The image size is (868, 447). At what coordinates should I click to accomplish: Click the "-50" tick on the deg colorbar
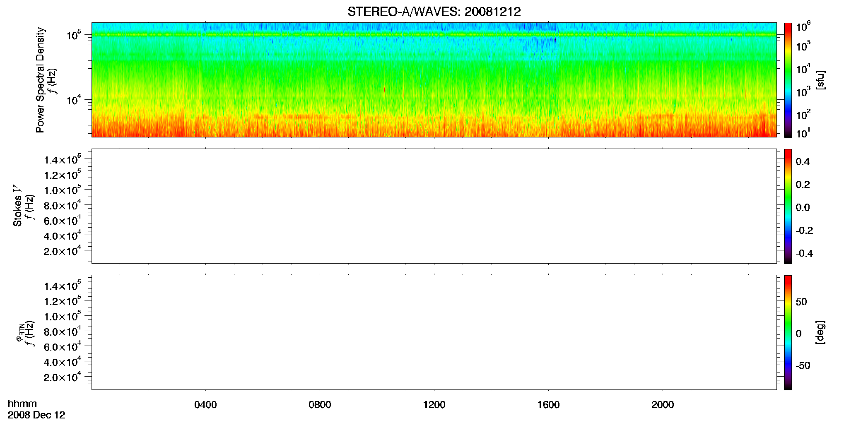click(x=803, y=365)
